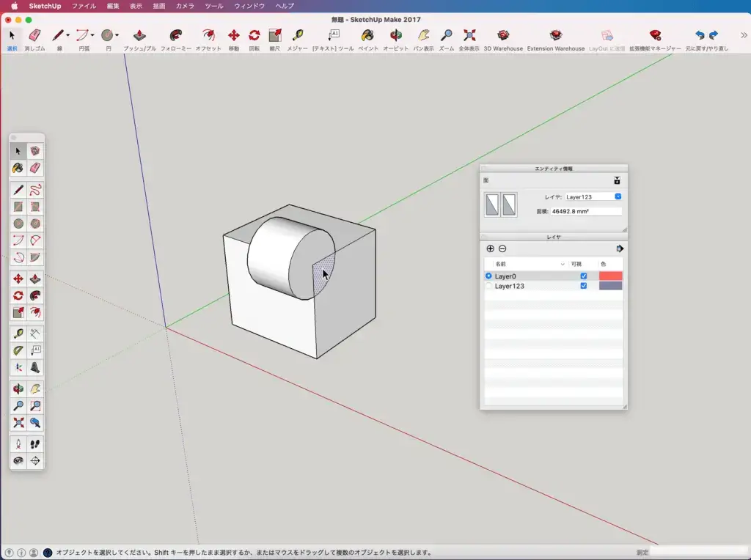Choose the Polygon tool in the floating tool palette
751x560 pixels.
tap(35, 224)
